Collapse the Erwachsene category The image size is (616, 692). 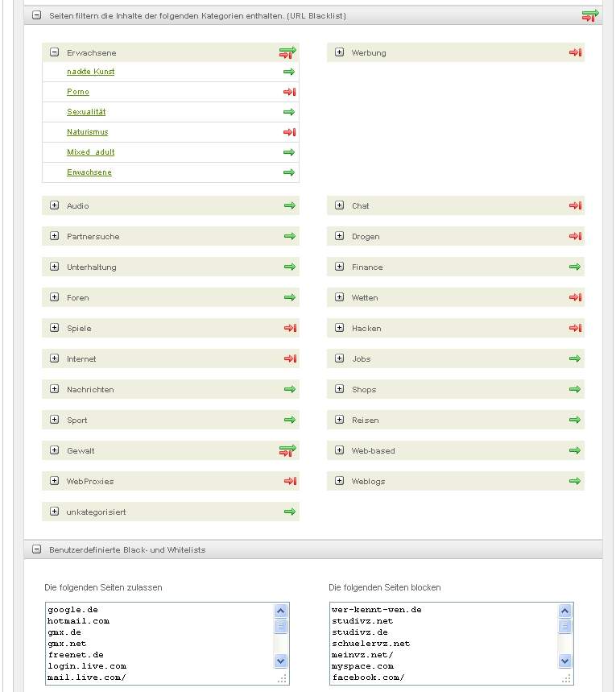pyautogui.click(x=55, y=52)
